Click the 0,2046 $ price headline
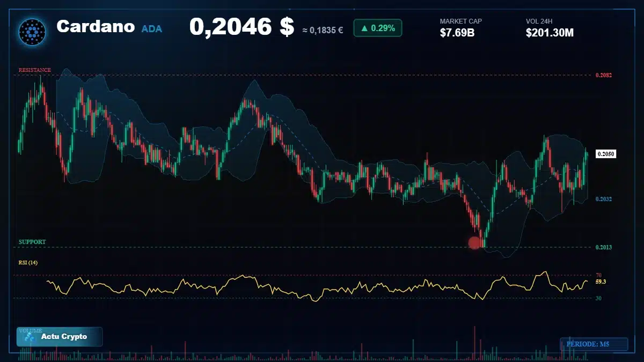Screen dimensions: 644x362 [241, 27]
